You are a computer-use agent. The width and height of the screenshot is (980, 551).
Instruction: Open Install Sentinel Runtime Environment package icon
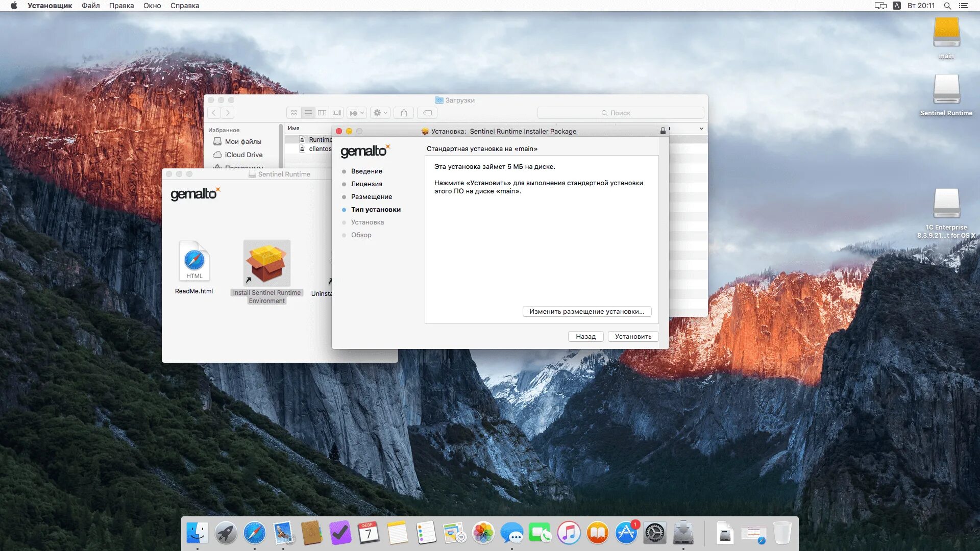coord(266,263)
